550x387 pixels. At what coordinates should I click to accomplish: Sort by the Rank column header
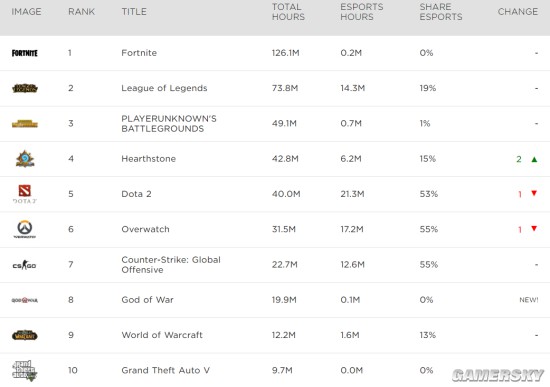(81, 12)
